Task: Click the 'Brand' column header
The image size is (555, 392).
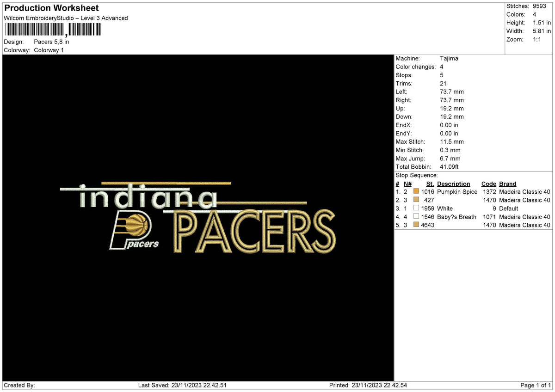Action: tap(508, 184)
